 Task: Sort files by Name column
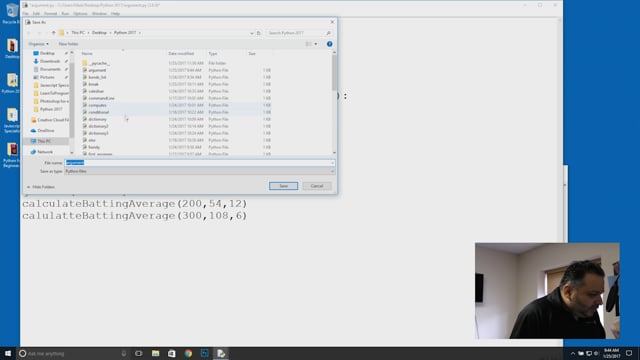click(x=87, y=53)
